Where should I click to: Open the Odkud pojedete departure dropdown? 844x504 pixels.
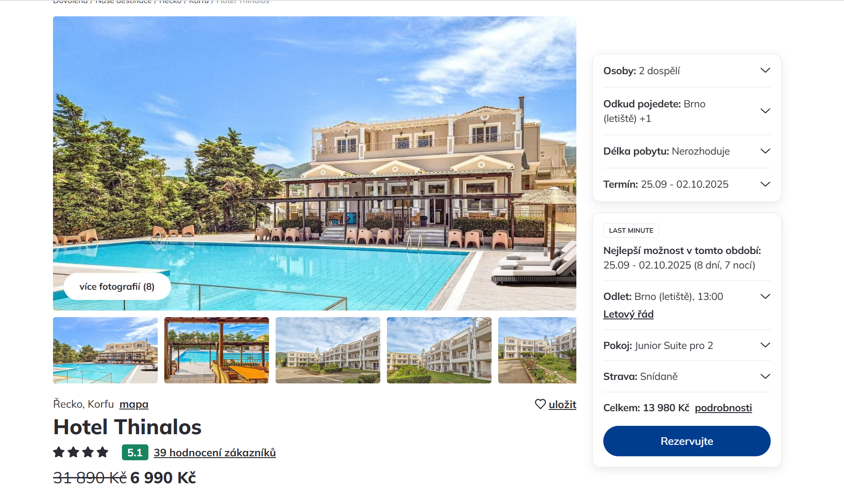point(687,111)
